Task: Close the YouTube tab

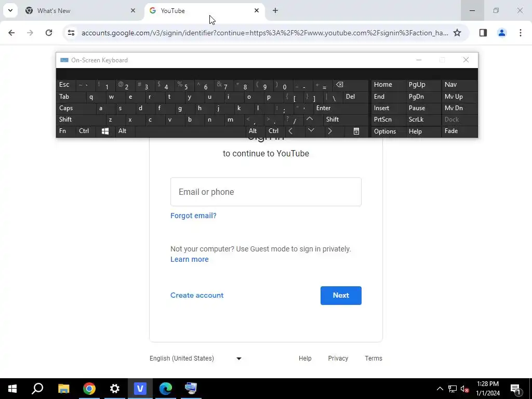Action: (257, 10)
